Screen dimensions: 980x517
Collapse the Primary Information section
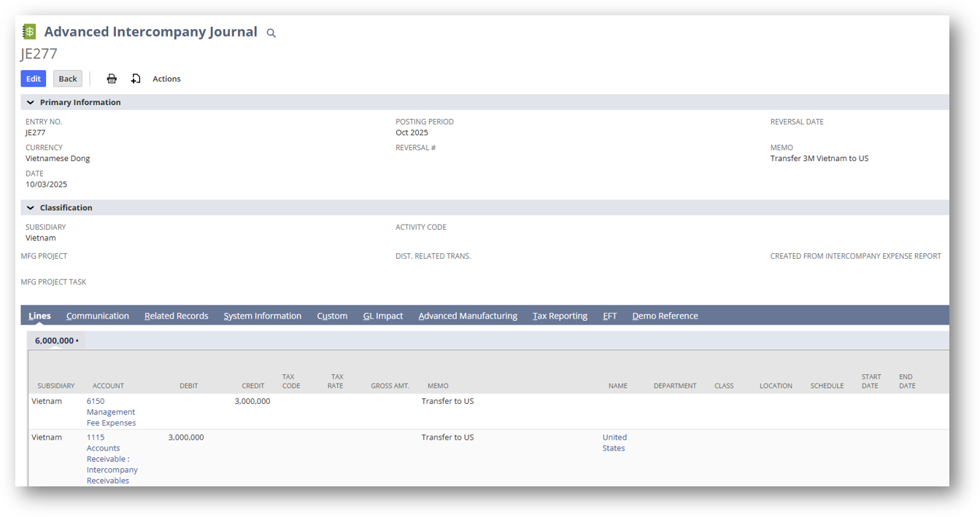pyautogui.click(x=30, y=102)
